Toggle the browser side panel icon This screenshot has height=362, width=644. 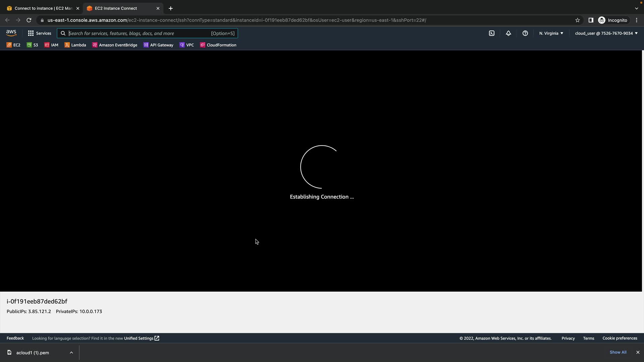591,20
